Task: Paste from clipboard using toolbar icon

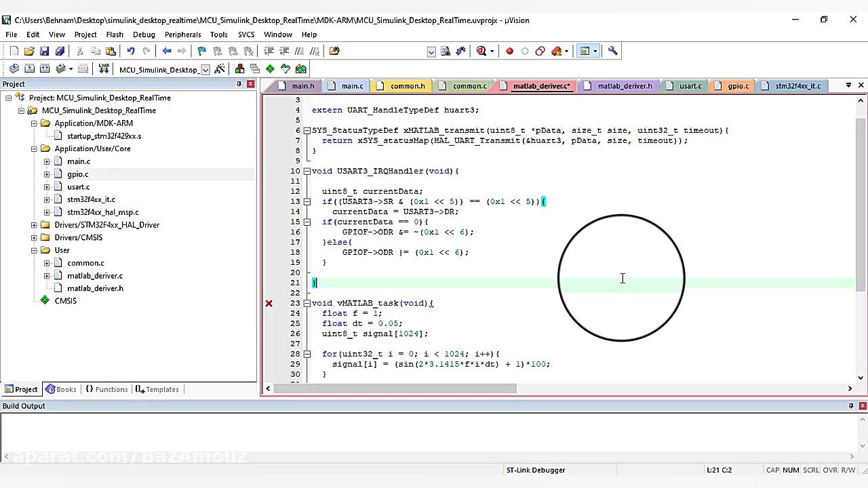Action: pos(111,51)
